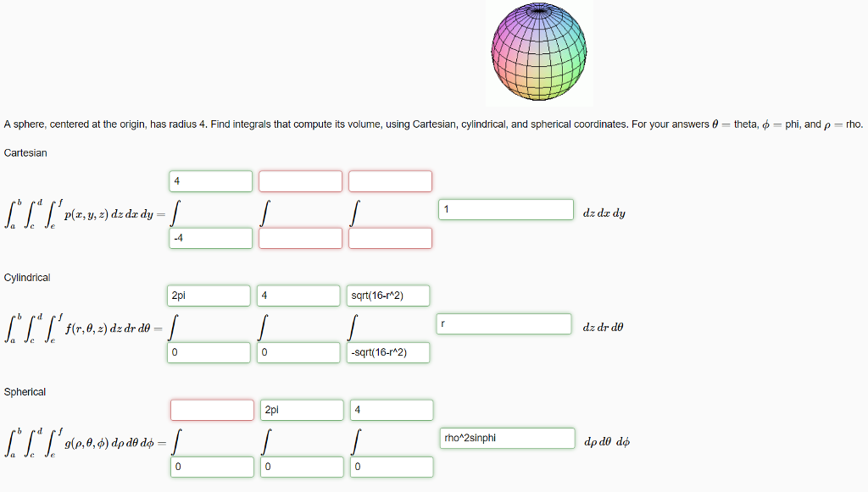Viewport: 868px width, 492px height.
Task: Select the Cartesian lower bound showing -4
Action: click(209, 238)
